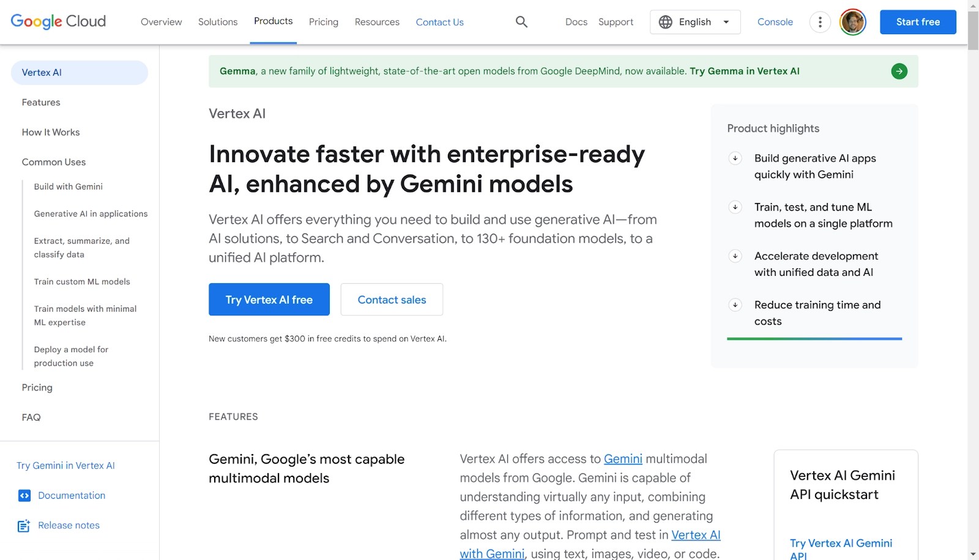Open the Docs link
979x560 pixels.
576,22
